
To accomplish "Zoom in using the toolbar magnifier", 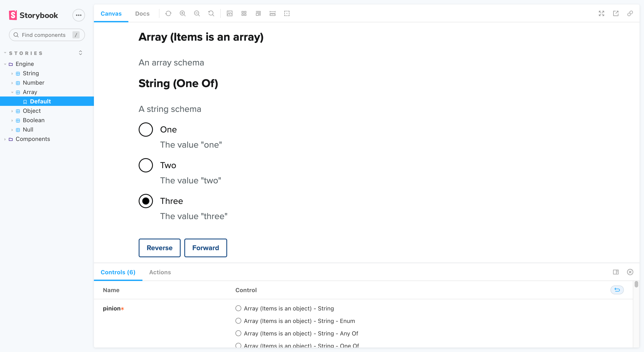I will click(182, 13).
